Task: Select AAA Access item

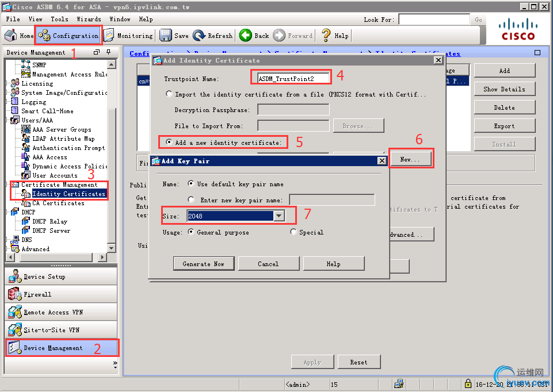Action: tap(49, 157)
